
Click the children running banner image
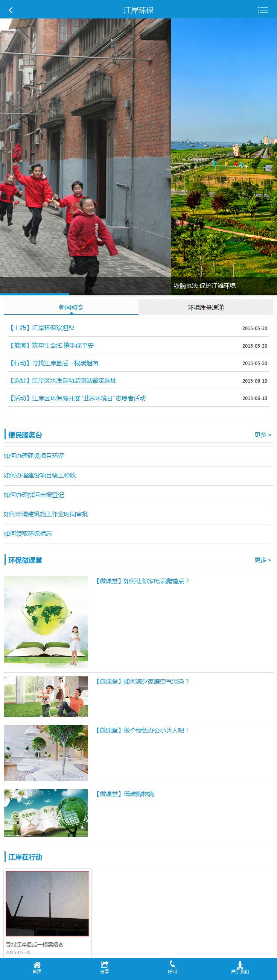click(85, 157)
